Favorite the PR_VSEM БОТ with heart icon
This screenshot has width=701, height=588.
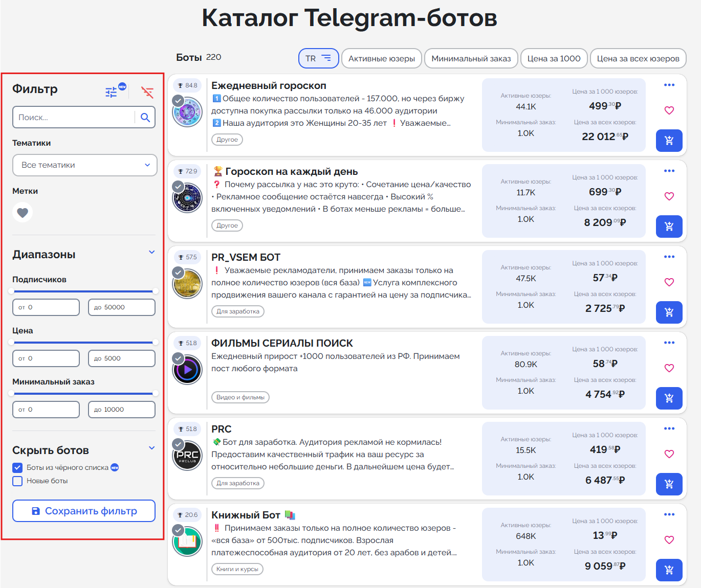(x=669, y=282)
